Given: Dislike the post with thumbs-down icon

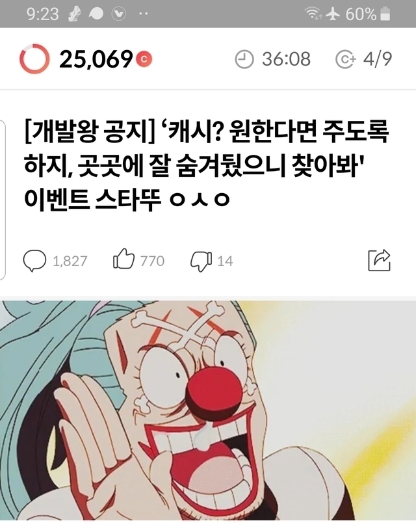Looking at the screenshot, I should 201,261.
